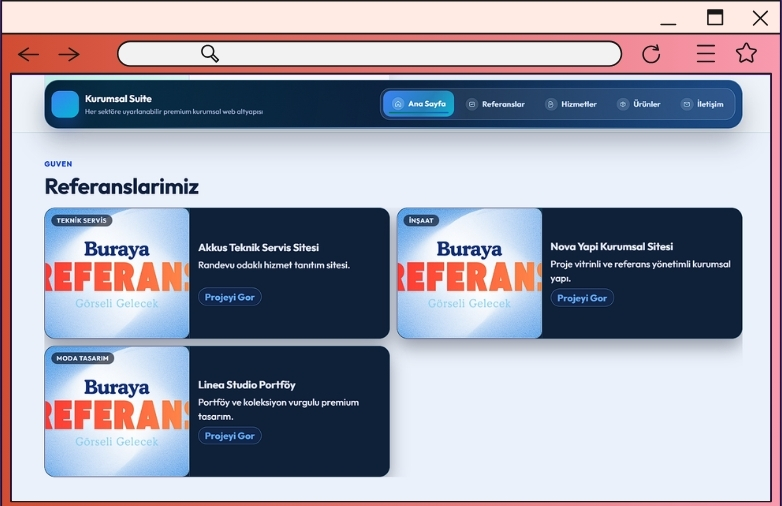This screenshot has height=506, width=782.
Task: Open the browser hamburger menu
Action: point(706,53)
